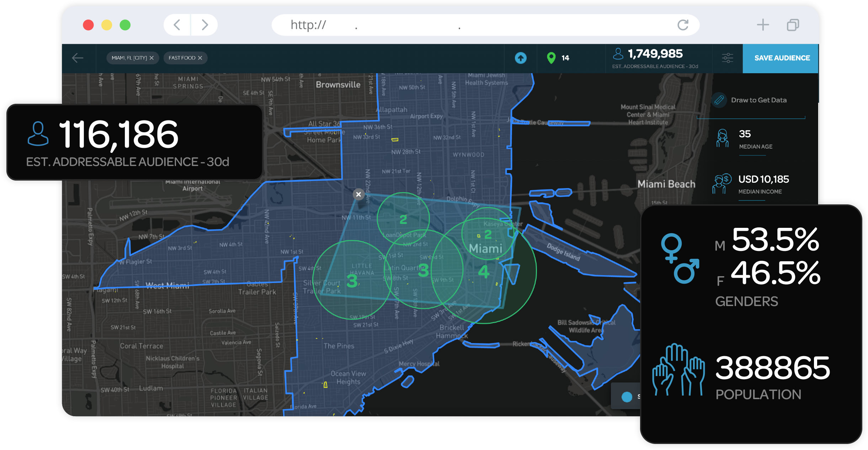Click the browser back navigation arrow
This screenshot has height=450, width=868.
click(x=177, y=25)
